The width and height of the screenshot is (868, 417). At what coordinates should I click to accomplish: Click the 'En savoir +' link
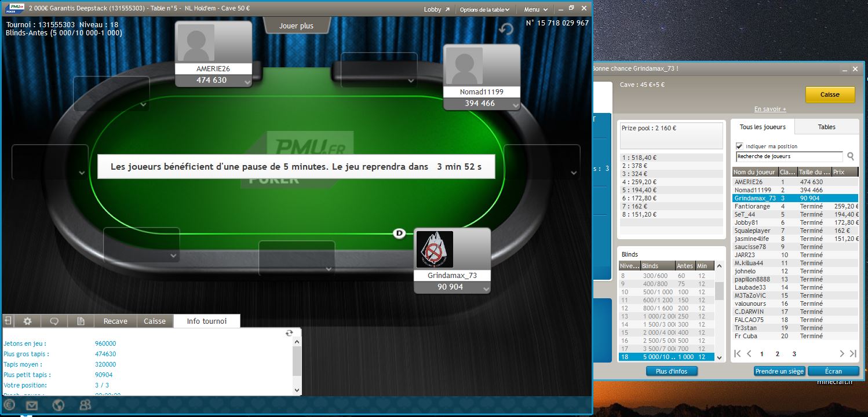point(770,109)
